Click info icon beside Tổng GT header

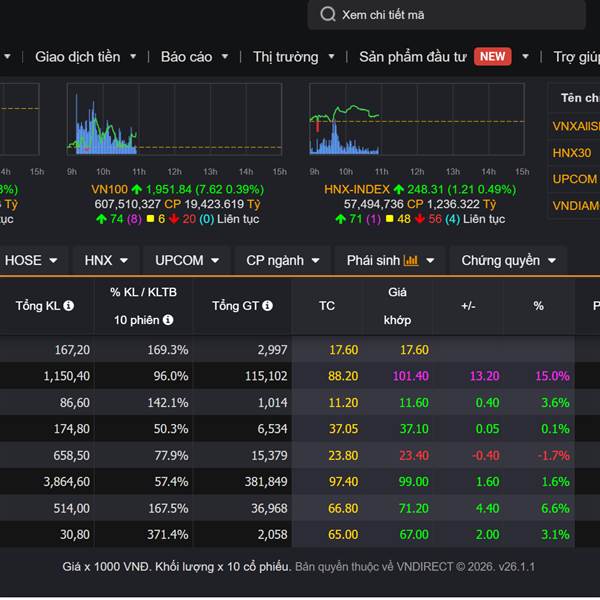point(268,305)
